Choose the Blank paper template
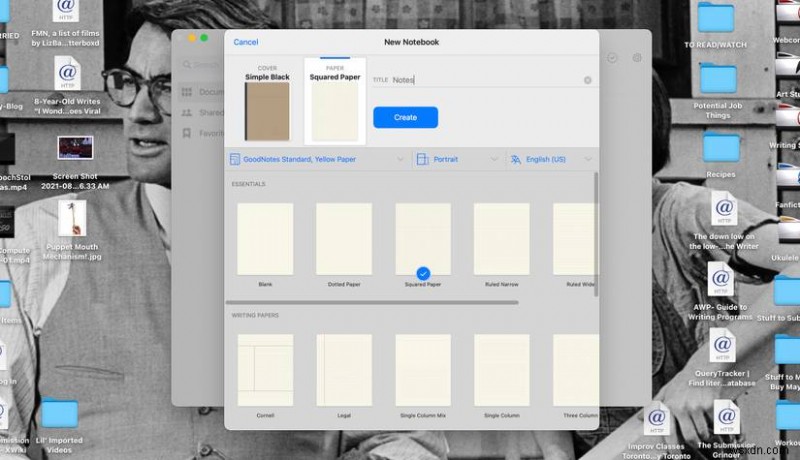Screen dimensions: 800x460 265,239
